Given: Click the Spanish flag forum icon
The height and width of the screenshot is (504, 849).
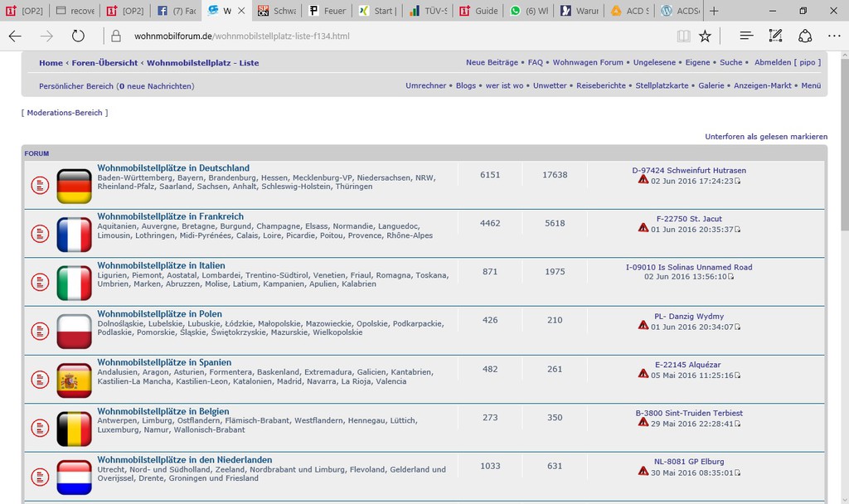Looking at the screenshot, I should 74,380.
